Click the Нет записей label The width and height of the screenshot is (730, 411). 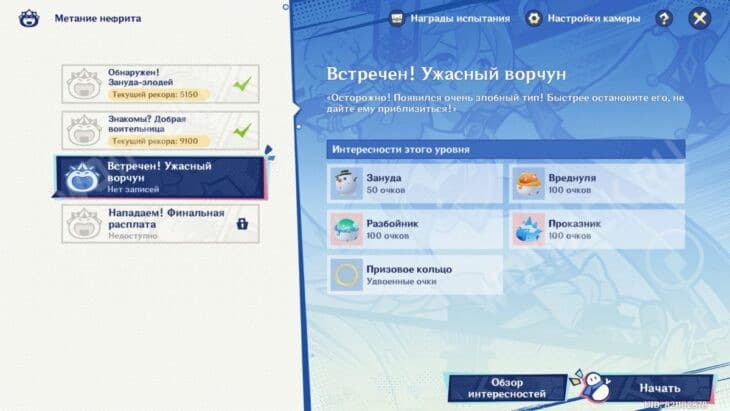point(133,189)
